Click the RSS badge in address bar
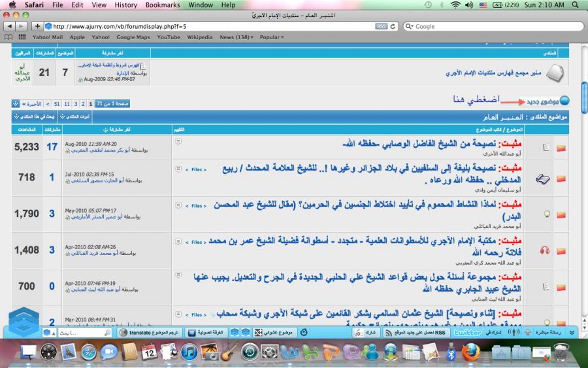 tap(381, 26)
